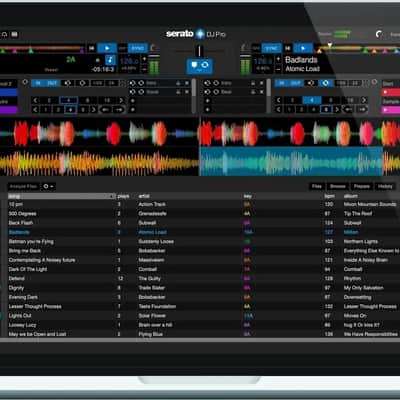Toggle SYNC on the right deck

coord(271,48)
